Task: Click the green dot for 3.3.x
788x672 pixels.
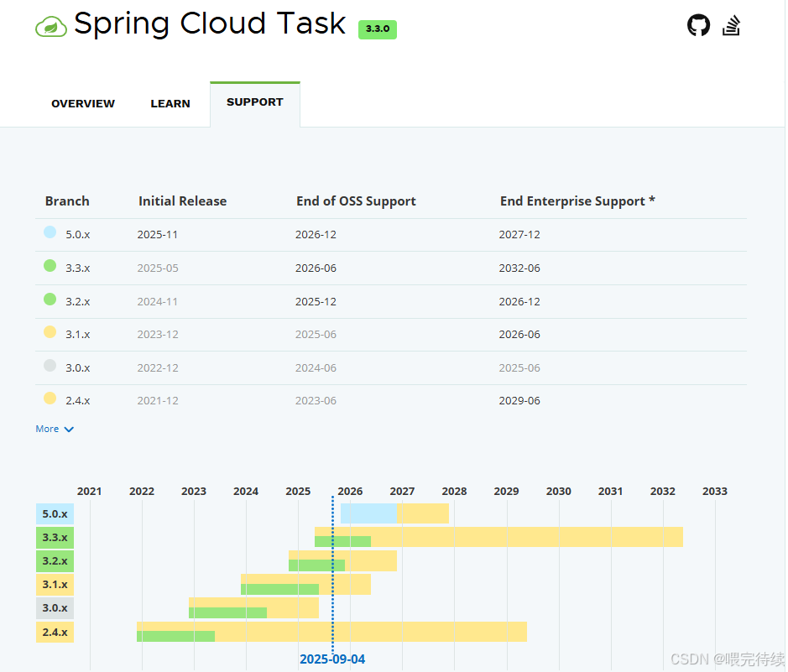Action: (x=50, y=266)
